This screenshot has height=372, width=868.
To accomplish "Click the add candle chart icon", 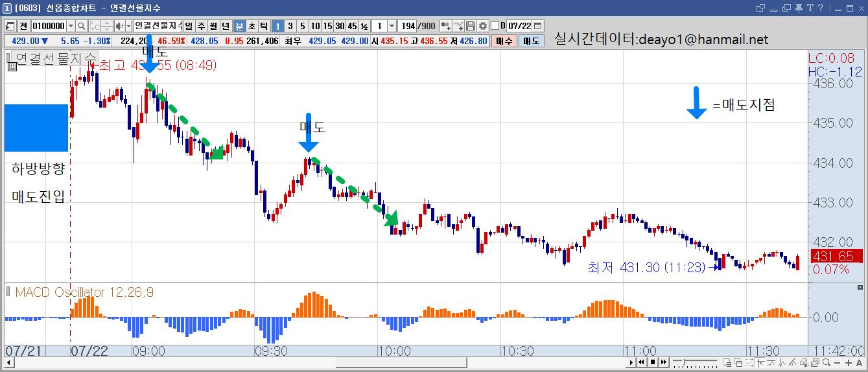I will click(x=446, y=26).
